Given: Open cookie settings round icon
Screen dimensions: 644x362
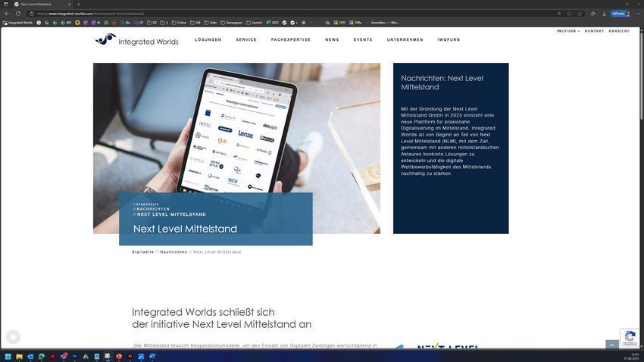Looking at the screenshot, I should coord(13,337).
